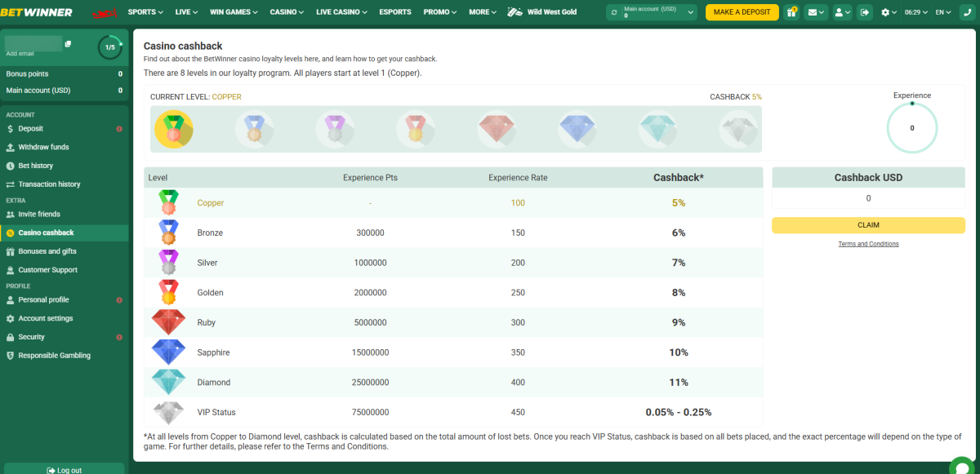Open the EN language selector
Screen dimensions: 980x474
point(943,12)
